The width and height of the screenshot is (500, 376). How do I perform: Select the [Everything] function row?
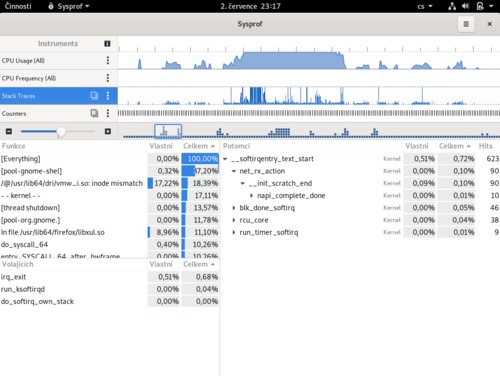[x=109, y=159]
